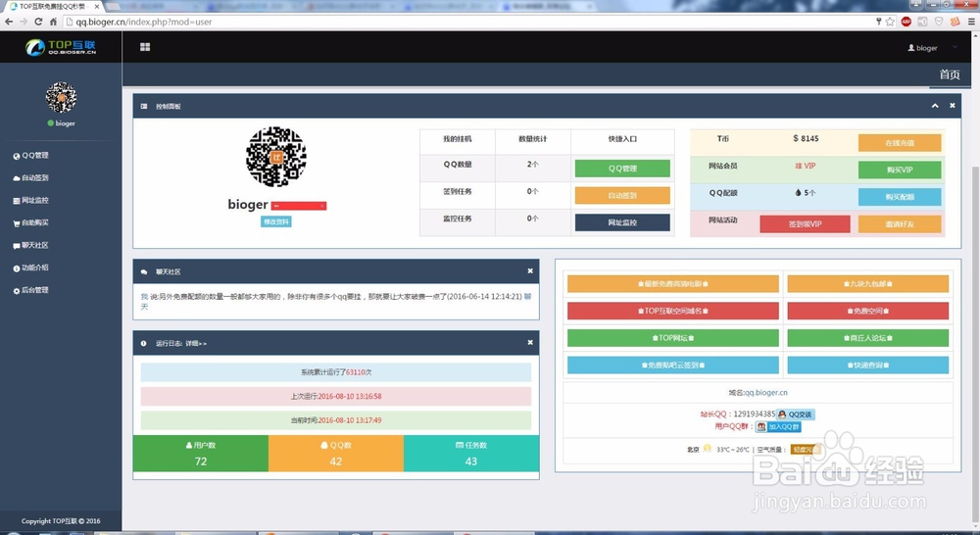Open the browser hamburger menu

point(971,22)
